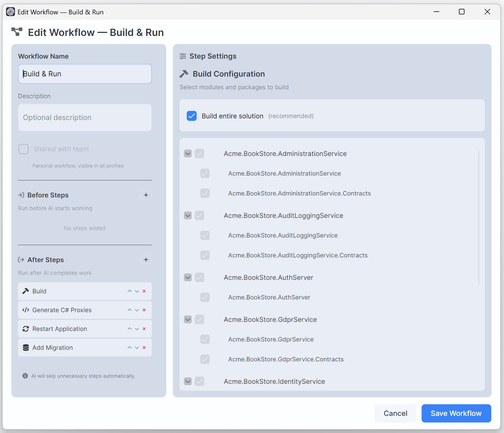Click the Restart Application refresh icon
The width and height of the screenshot is (504, 433).
(26, 329)
